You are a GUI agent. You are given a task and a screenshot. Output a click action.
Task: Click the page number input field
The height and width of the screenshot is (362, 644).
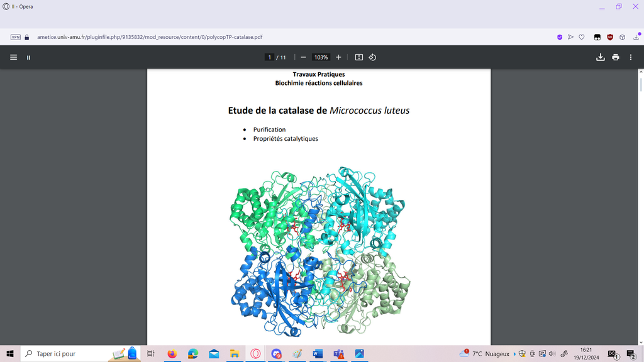[270, 57]
